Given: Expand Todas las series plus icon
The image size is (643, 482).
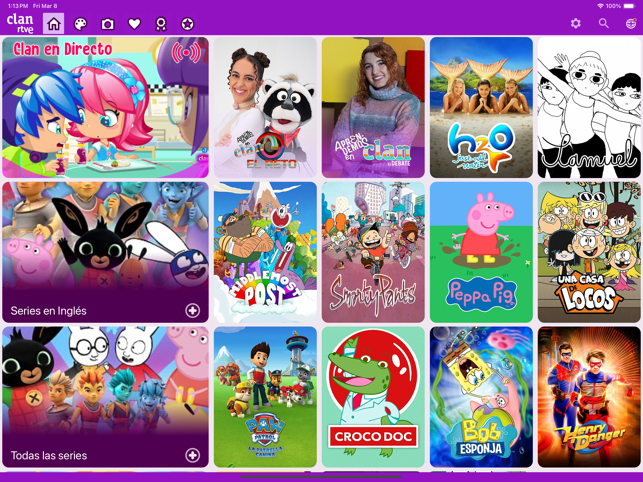Looking at the screenshot, I should point(192,455).
